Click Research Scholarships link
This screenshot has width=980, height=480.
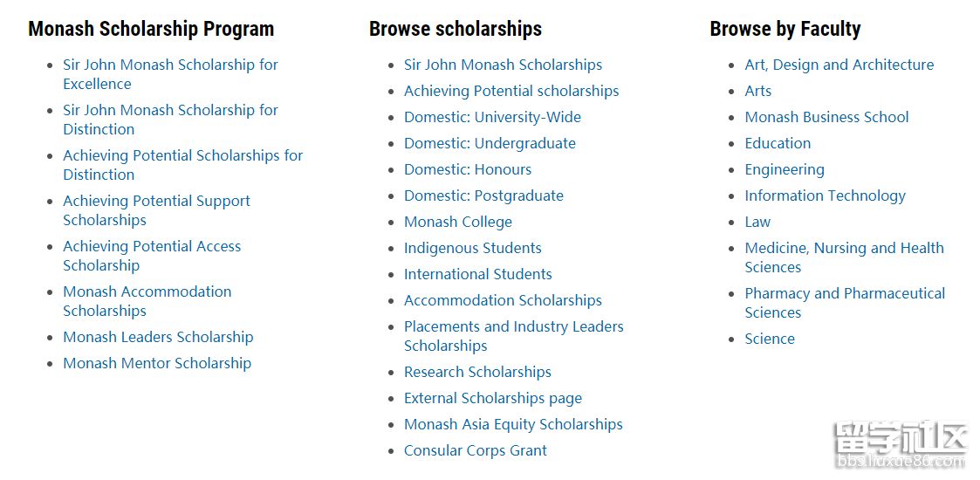477,372
